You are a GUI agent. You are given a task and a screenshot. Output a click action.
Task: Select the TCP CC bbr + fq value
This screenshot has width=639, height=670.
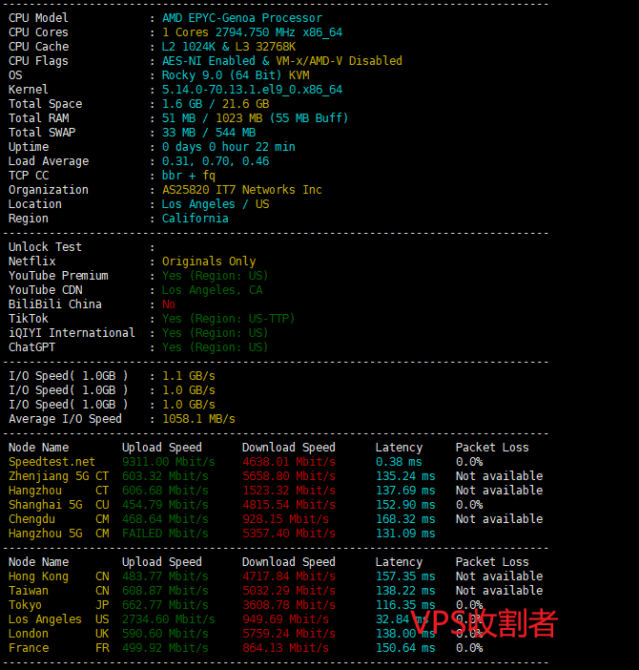pyautogui.click(x=188, y=175)
